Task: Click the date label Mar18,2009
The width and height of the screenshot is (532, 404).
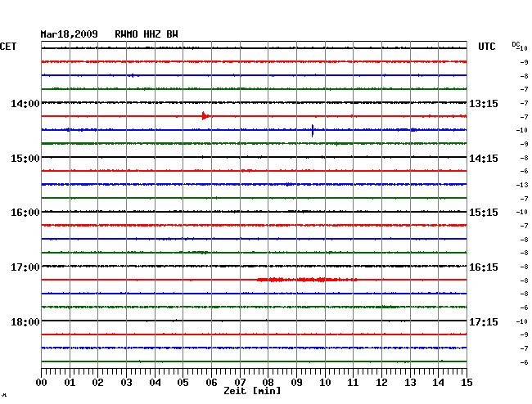Action: click(x=69, y=34)
